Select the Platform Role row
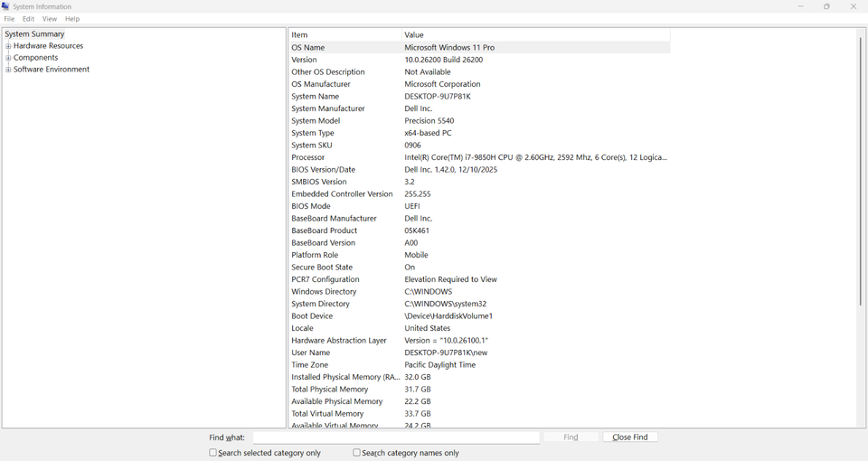The width and height of the screenshot is (868, 461). 479,255
